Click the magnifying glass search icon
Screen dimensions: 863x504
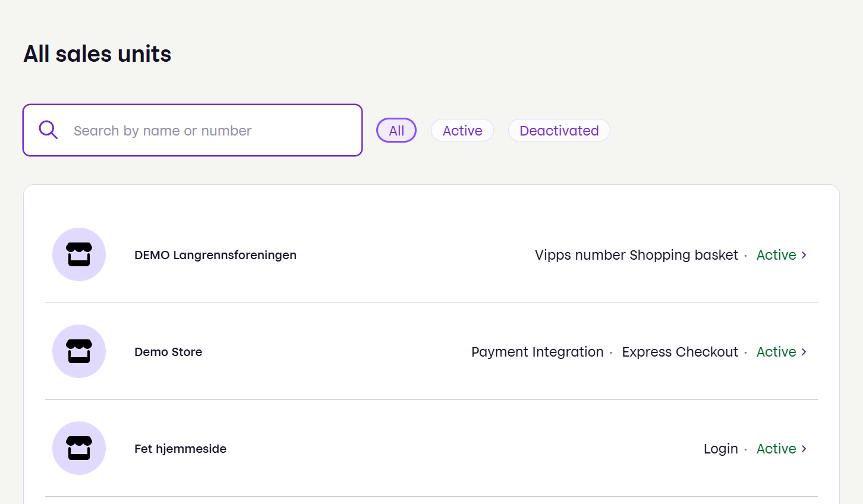48,130
